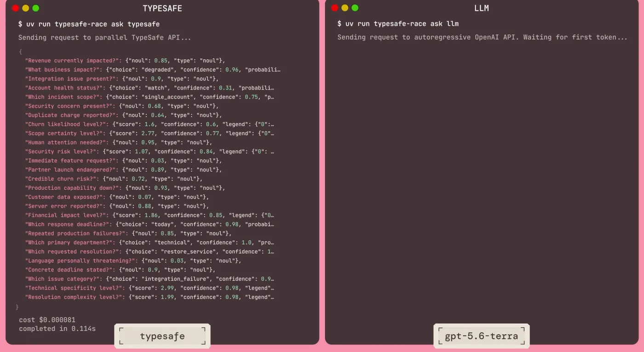Image resolution: width=644 pixels, height=352 pixels.
Task: Select the "Immediate feature request?" row
Action: 124,161
